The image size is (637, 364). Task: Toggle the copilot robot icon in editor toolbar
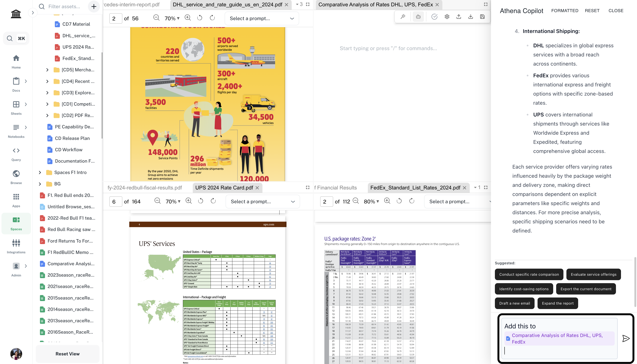click(418, 17)
